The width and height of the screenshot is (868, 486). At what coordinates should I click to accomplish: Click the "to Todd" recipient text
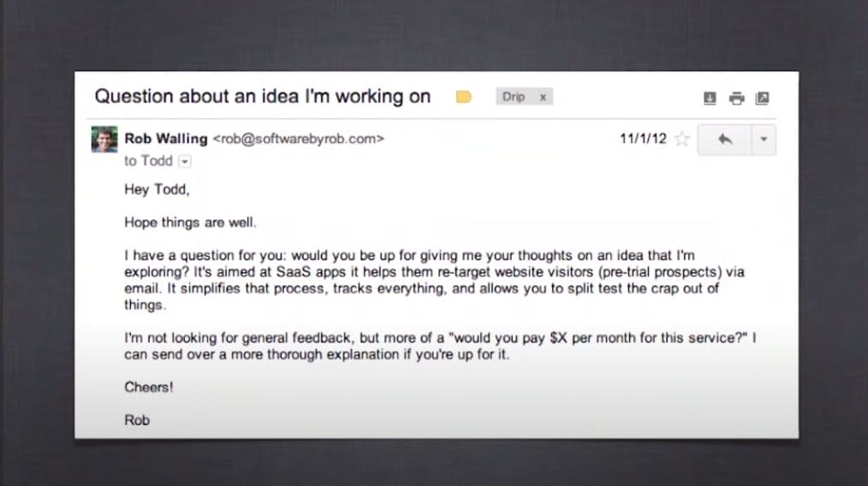(x=148, y=161)
